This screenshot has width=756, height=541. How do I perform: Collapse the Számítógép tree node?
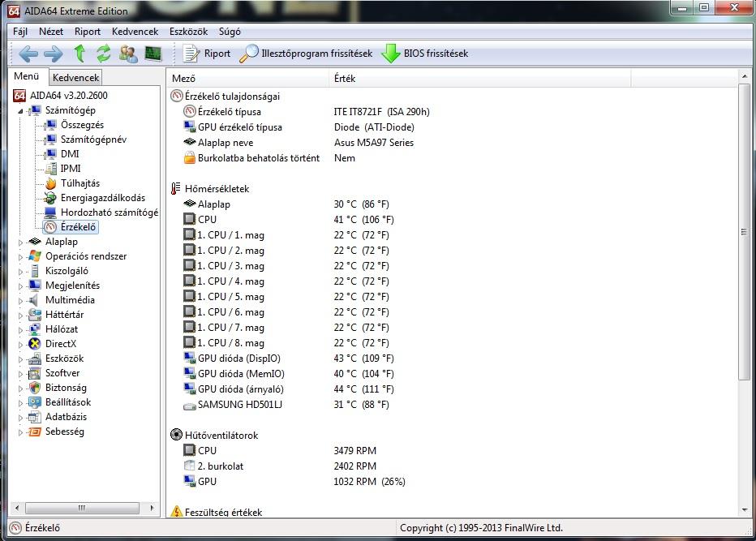[20, 111]
